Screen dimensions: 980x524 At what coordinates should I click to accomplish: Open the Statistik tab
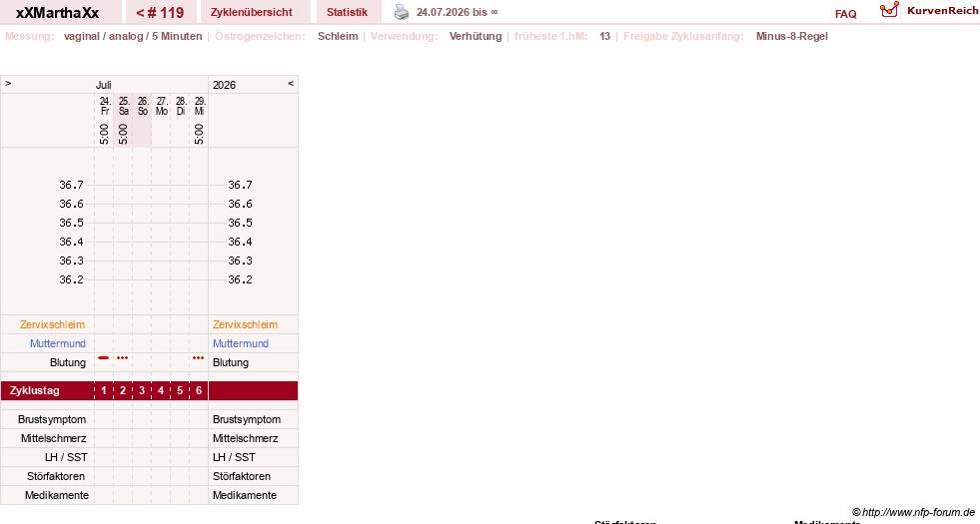[347, 12]
